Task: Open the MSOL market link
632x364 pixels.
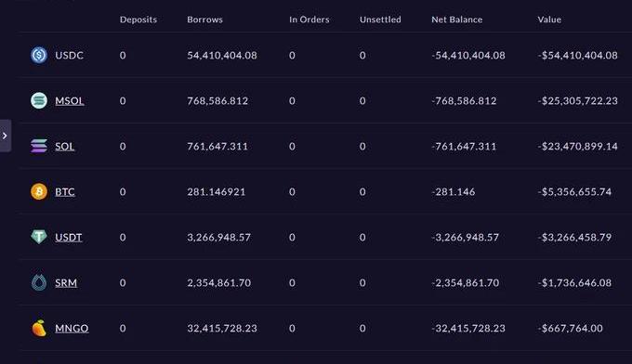Action: click(x=70, y=100)
